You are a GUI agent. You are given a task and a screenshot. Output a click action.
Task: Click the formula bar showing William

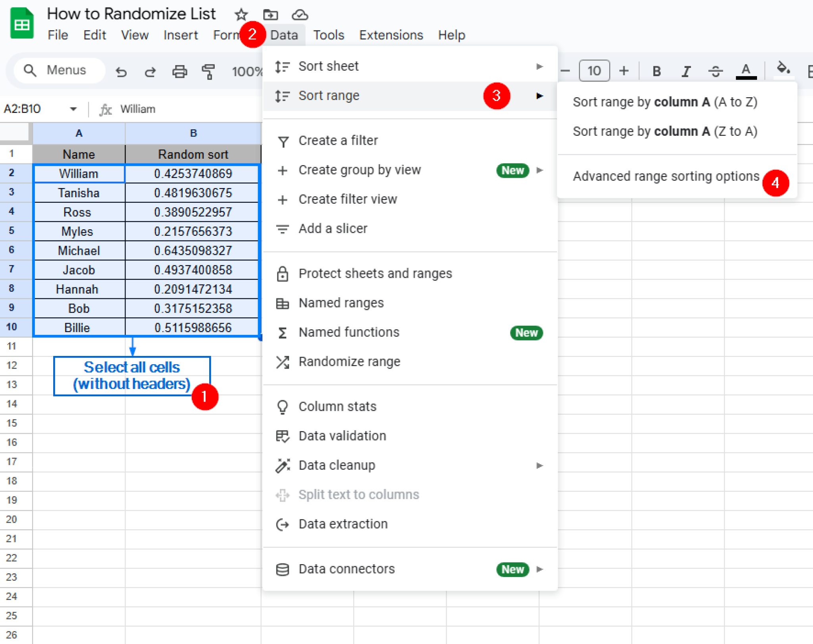138,108
